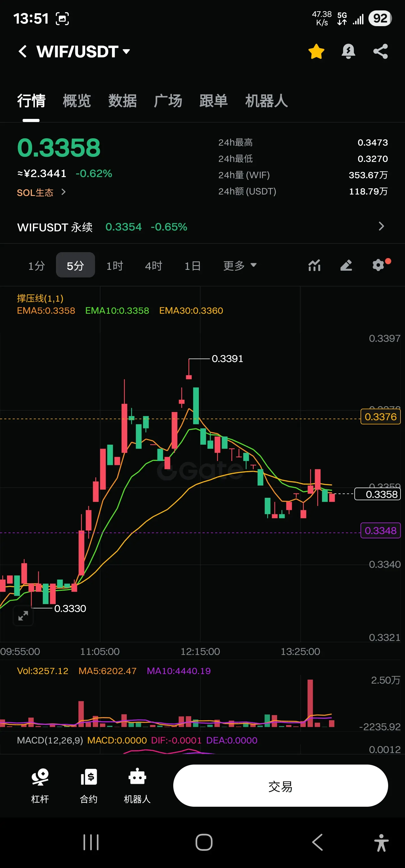405x868 pixels.
Task: Tap the chevron on the WIFUSDT 永续 row
Action: click(381, 226)
